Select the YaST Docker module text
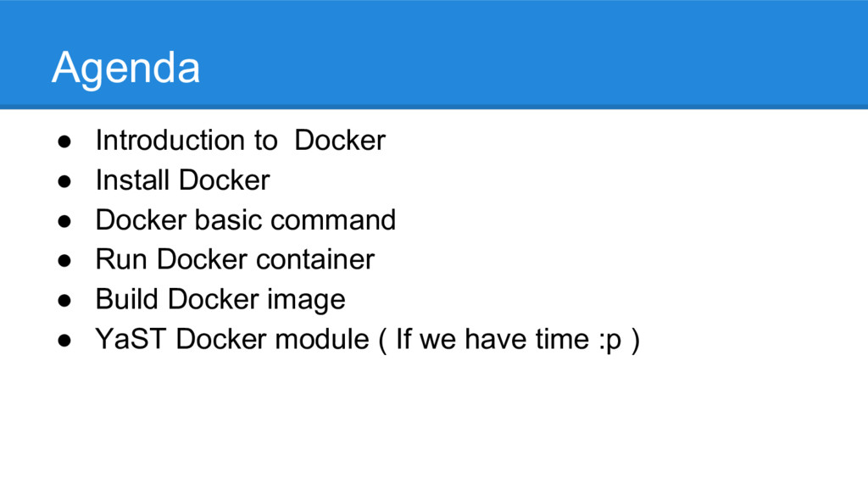Image resolution: width=868 pixels, height=488 pixels. [232, 339]
